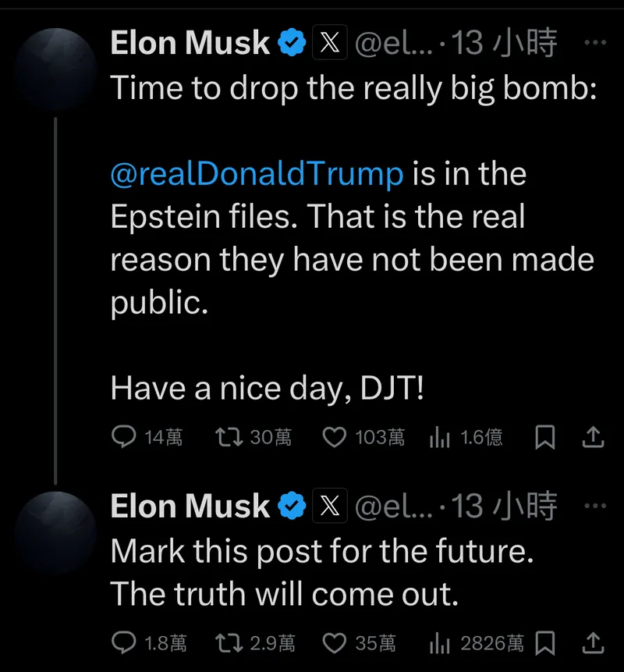Bookmark the 'Mark this post' post
Viewport: 624px width, 672px height.
(546, 643)
